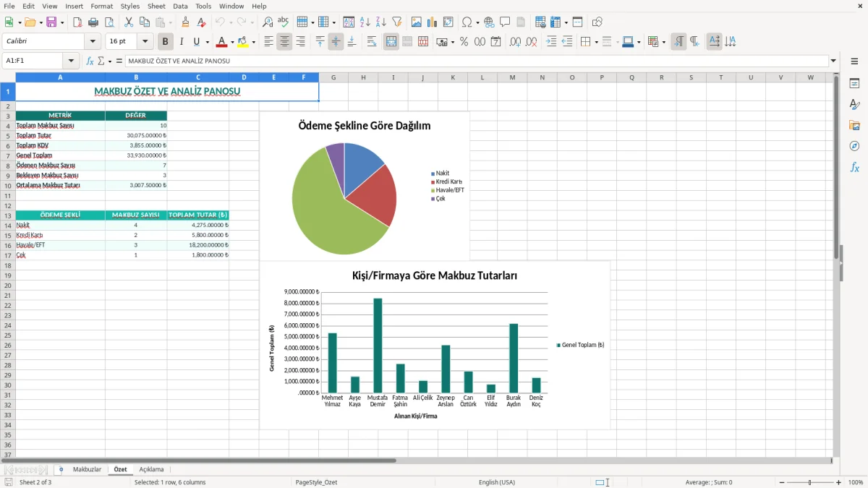Switch to the Makbuzlar sheet tab

click(x=87, y=469)
